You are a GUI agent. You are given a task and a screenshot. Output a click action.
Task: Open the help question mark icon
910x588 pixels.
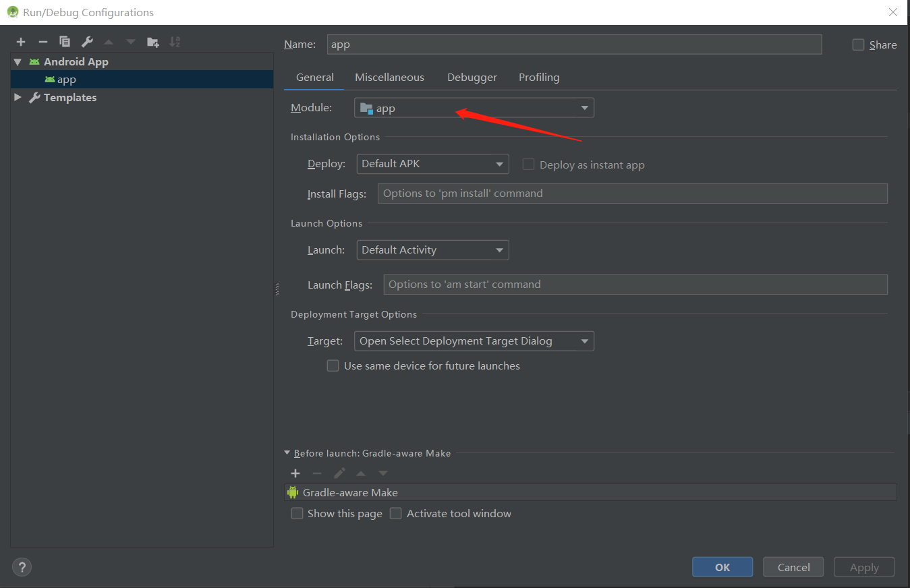tap(22, 566)
